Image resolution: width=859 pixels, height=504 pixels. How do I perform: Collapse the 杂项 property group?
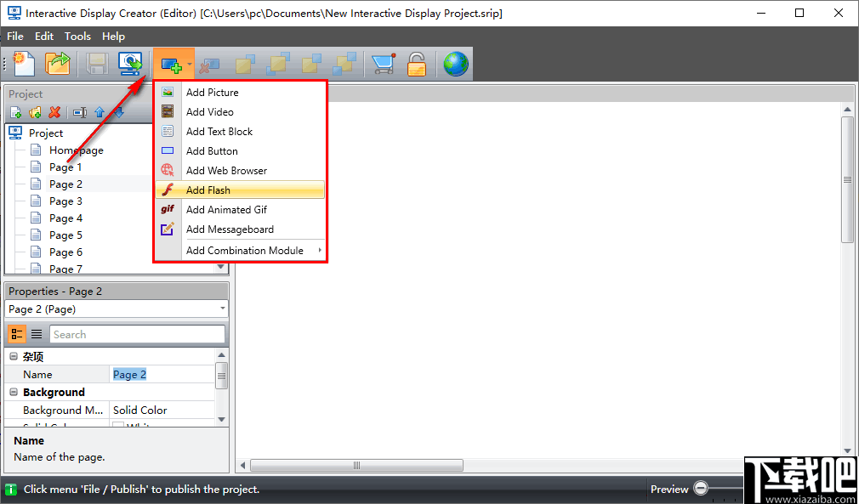pyautogui.click(x=14, y=357)
